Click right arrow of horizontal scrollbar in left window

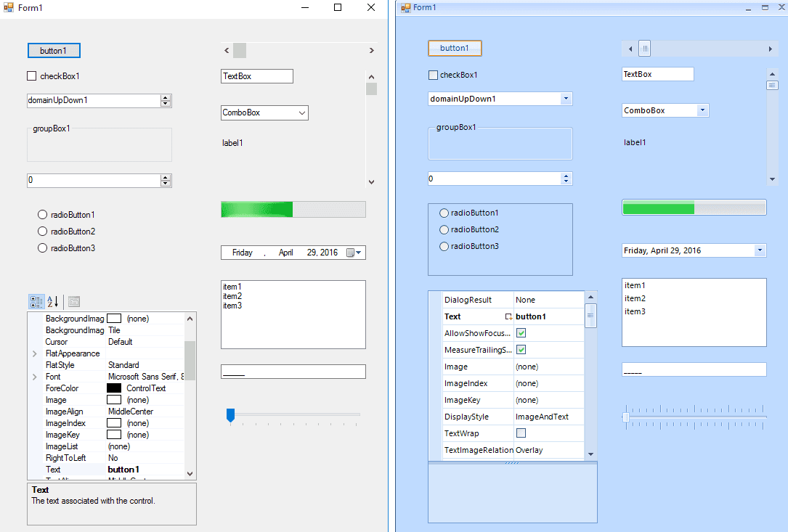[371, 50]
